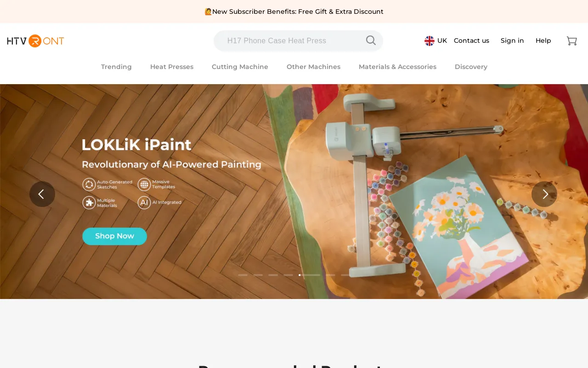Viewport: 588px width, 368px height.
Task: Go to previous banner slide
Action: pyautogui.click(x=42, y=194)
